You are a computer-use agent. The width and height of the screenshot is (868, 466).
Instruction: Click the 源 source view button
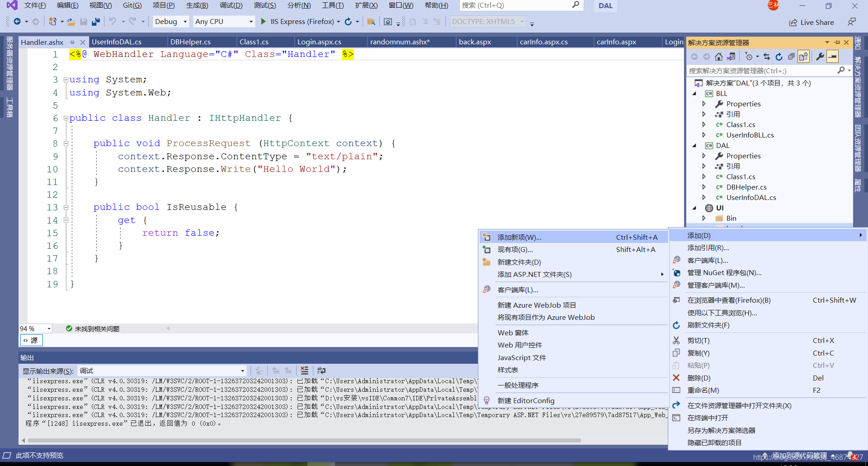(31, 340)
